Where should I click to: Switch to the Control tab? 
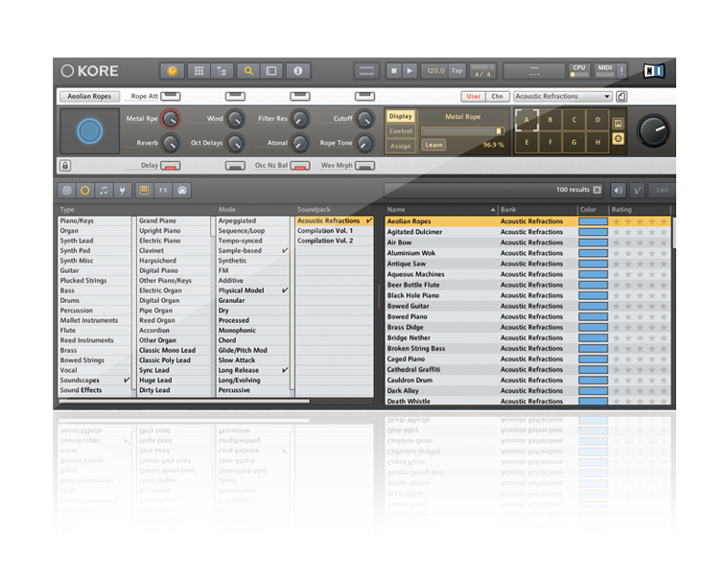pyautogui.click(x=400, y=131)
